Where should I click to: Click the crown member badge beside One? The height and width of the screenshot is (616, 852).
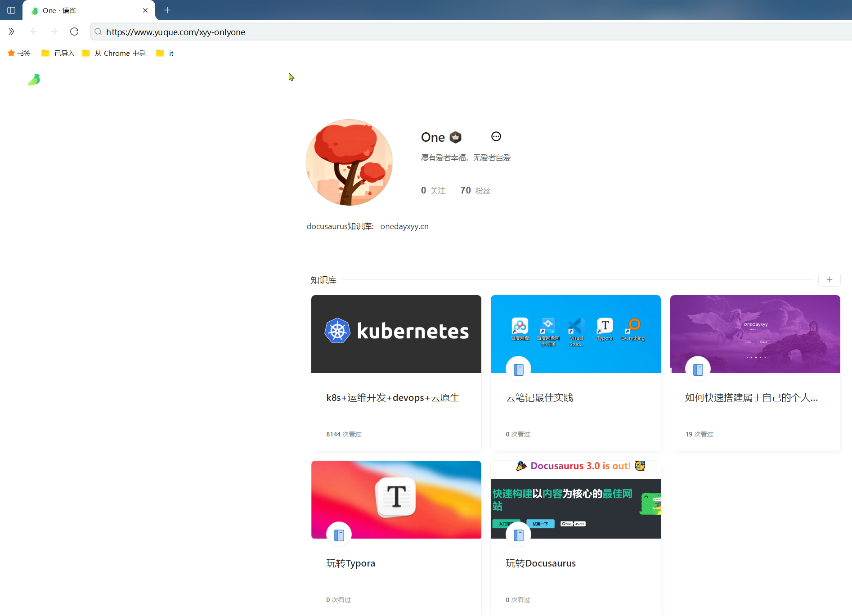455,137
